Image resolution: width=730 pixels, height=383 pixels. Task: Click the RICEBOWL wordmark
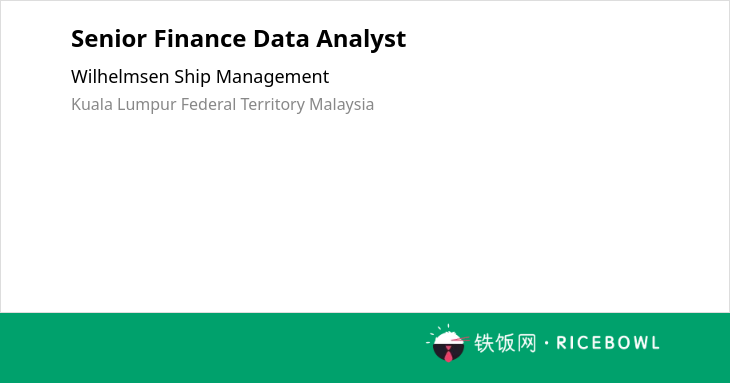tap(608, 343)
